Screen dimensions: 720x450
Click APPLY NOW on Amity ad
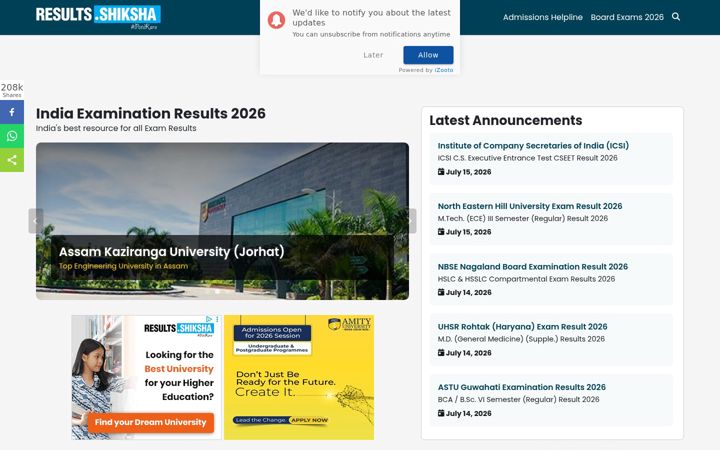point(309,420)
